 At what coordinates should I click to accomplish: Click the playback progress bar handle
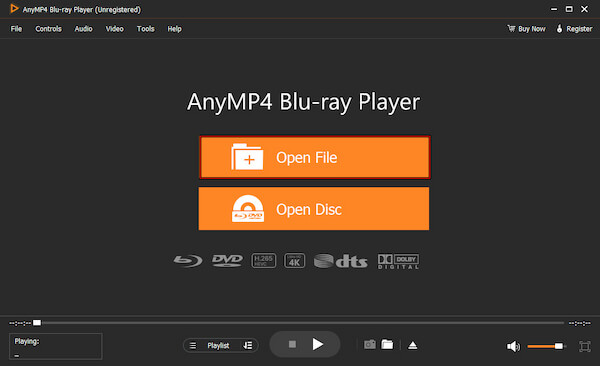(37, 323)
